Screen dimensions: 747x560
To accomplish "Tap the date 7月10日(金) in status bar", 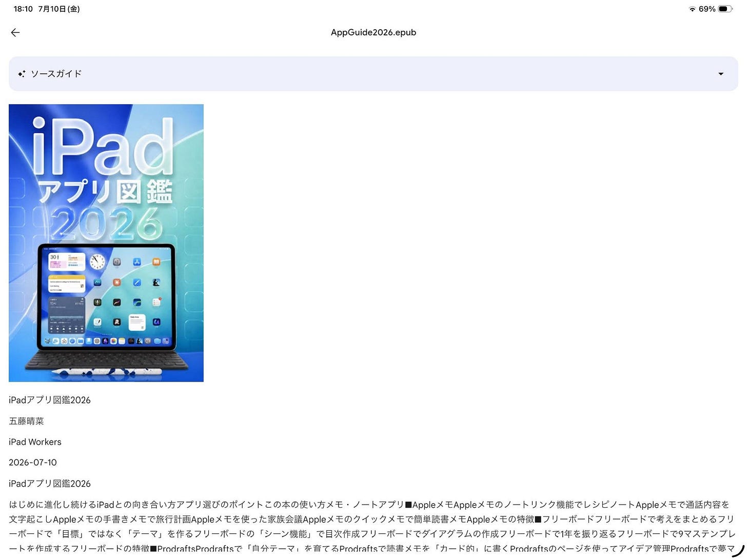I will tap(59, 9).
